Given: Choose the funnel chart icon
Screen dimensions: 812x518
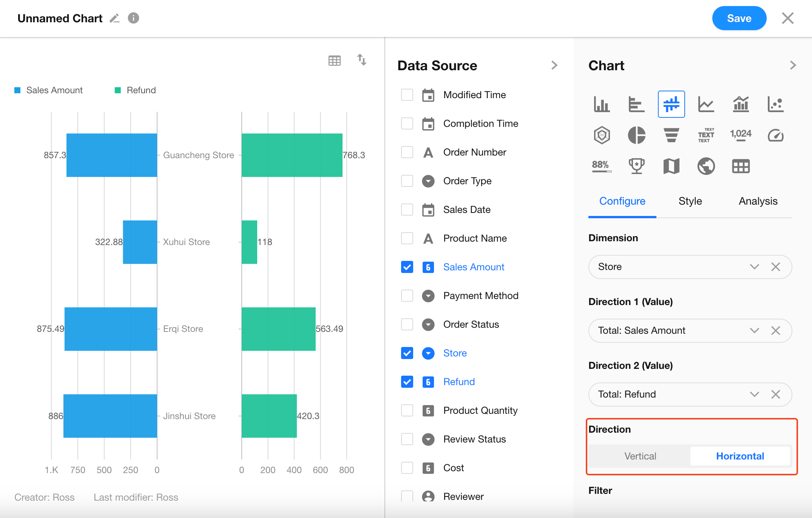Looking at the screenshot, I should coord(671,135).
